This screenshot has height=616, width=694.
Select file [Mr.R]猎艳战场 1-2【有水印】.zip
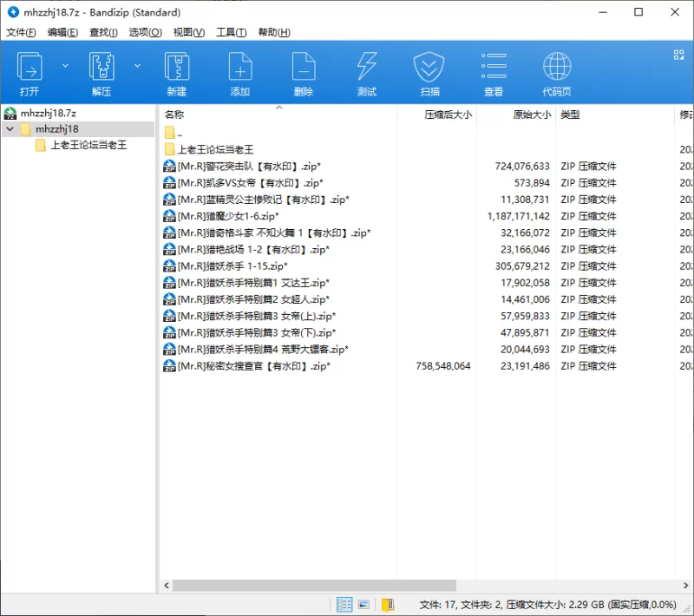pyautogui.click(x=253, y=250)
